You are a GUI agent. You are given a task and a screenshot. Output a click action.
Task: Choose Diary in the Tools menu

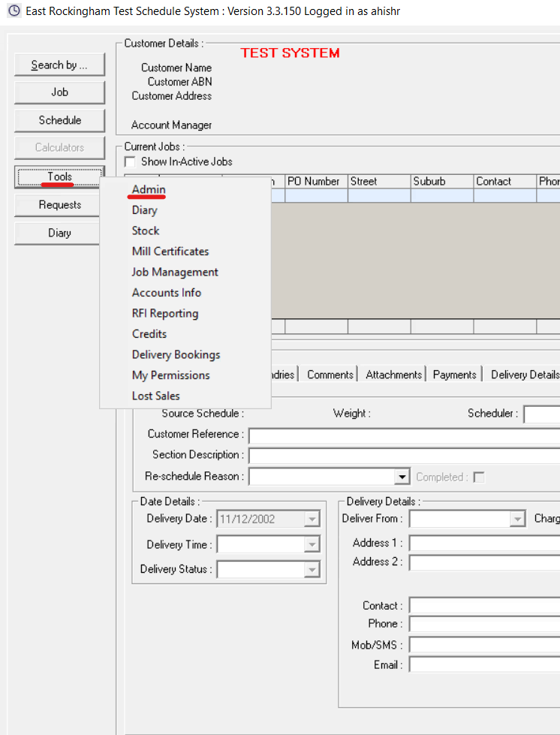[x=144, y=210]
